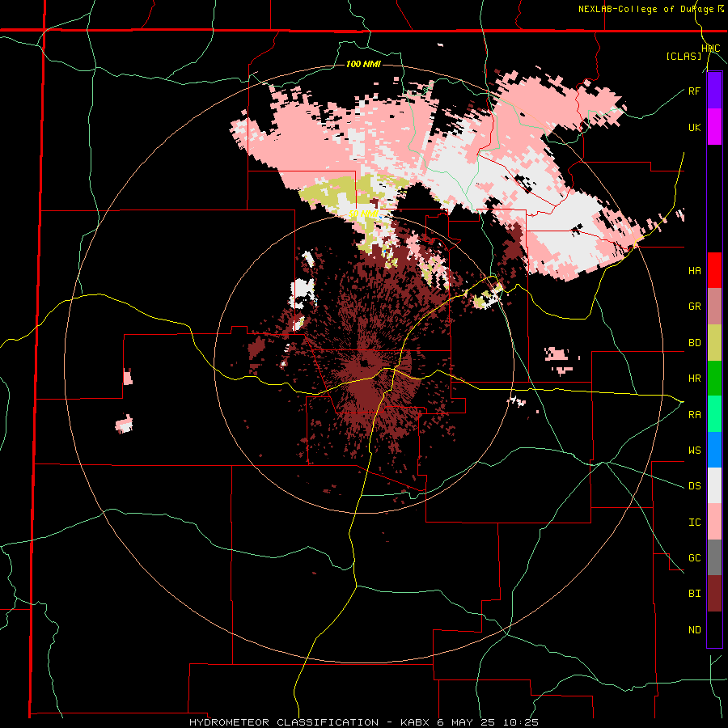Viewport: 728px width, 728px height.
Task: Click the 6 MAY 25 date text
Action: coord(468,722)
